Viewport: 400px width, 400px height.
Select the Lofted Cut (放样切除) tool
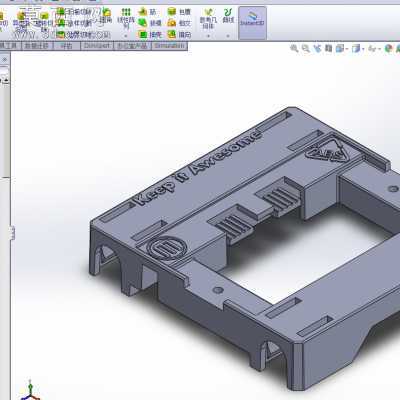pyautogui.click(x=75, y=23)
